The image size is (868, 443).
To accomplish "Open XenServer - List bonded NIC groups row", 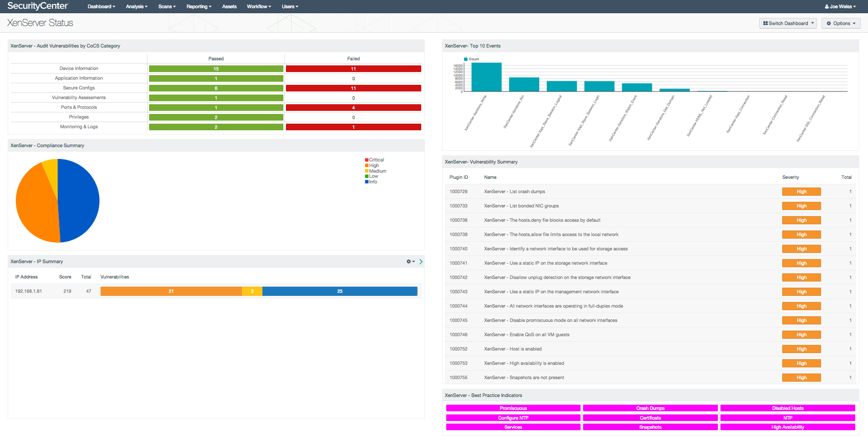I will [x=650, y=206].
